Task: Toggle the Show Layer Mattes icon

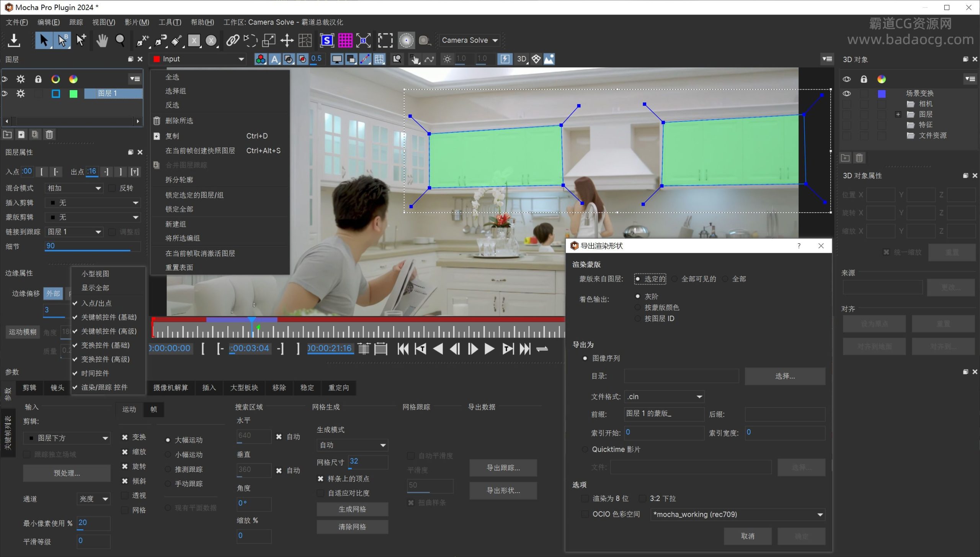Action: point(289,59)
